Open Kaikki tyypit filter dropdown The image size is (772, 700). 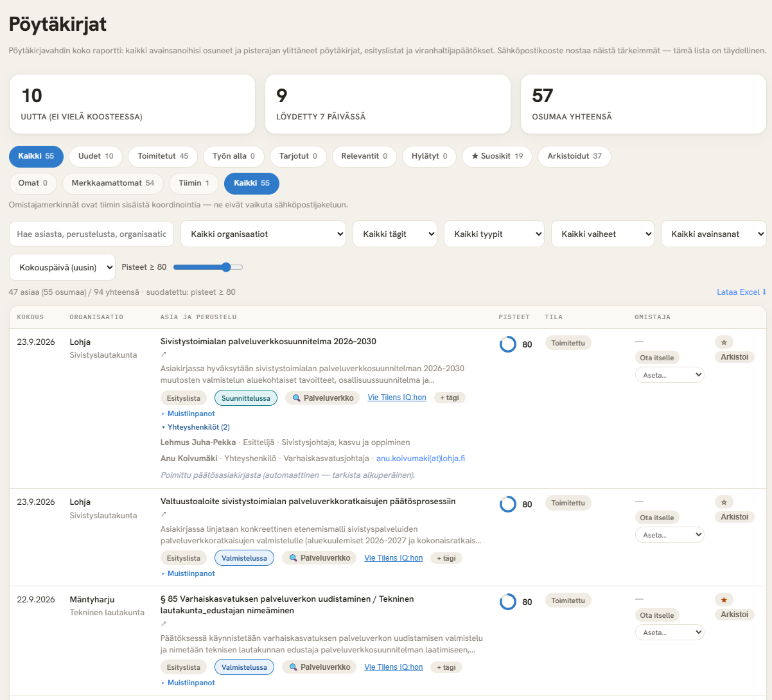click(494, 234)
